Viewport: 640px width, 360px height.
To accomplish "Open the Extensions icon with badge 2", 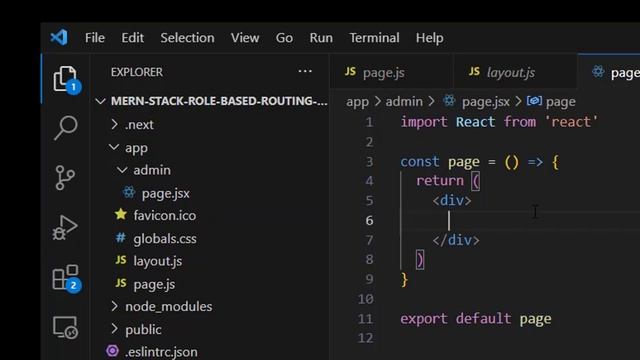I will [66, 278].
